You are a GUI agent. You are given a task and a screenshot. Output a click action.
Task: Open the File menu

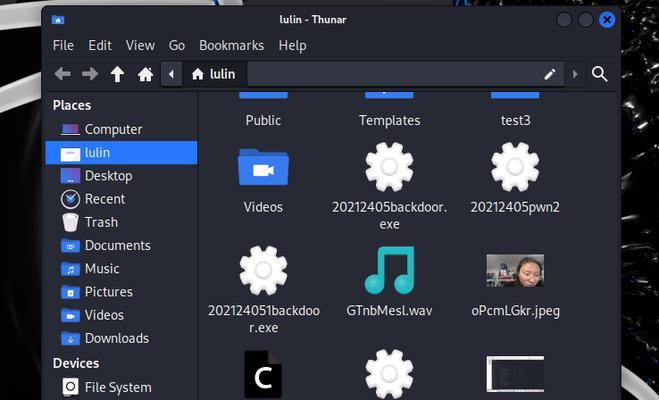pyautogui.click(x=63, y=45)
